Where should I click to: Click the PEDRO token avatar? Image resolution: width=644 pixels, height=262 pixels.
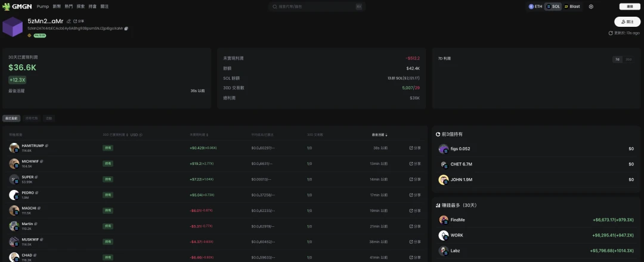pyautogui.click(x=14, y=195)
